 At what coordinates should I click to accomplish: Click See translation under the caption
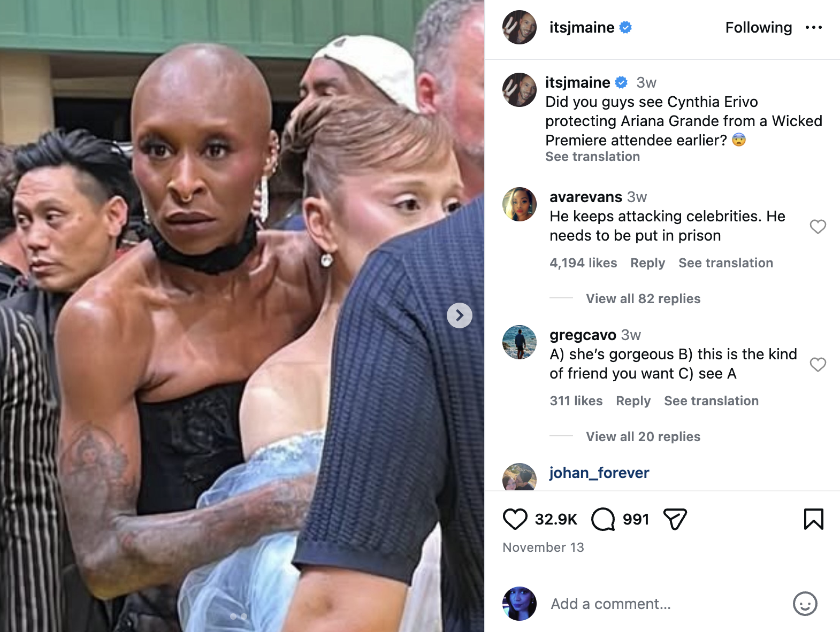click(x=592, y=156)
